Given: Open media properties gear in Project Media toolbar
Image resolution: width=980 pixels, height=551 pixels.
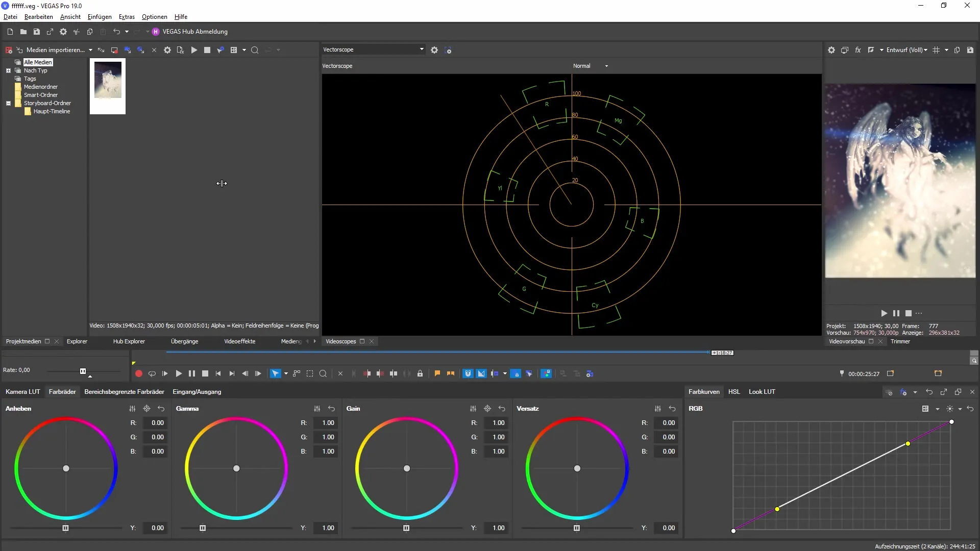Looking at the screenshot, I should [167, 50].
